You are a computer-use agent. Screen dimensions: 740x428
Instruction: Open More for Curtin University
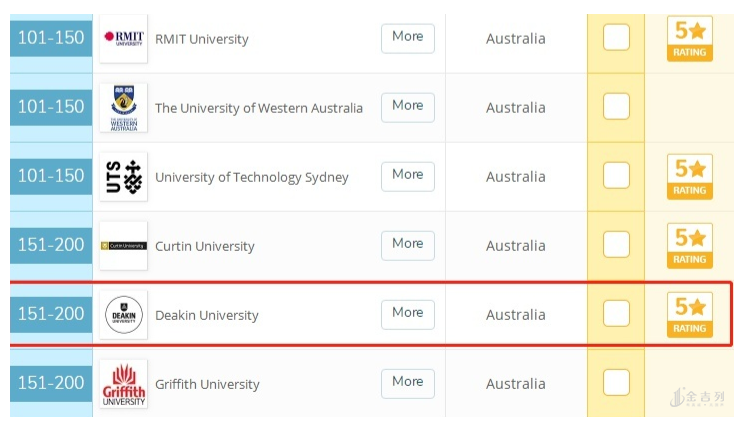pos(407,244)
